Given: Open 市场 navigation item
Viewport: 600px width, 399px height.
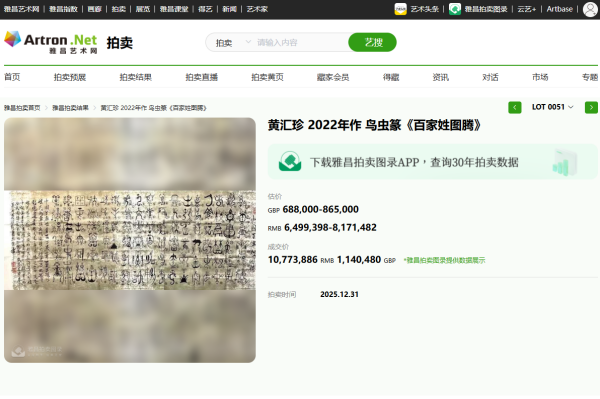Looking at the screenshot, I should click(540, 77).
